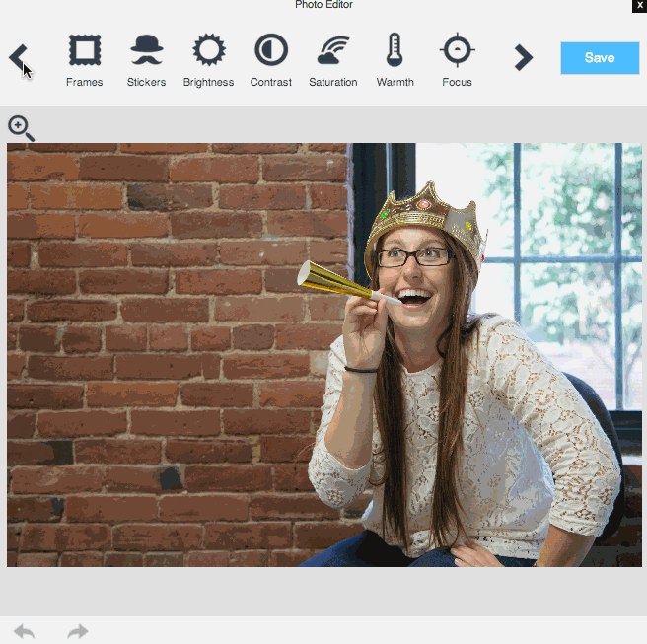Select the Saturation rainbow icon
647x644 pixels.
point(332,49)
